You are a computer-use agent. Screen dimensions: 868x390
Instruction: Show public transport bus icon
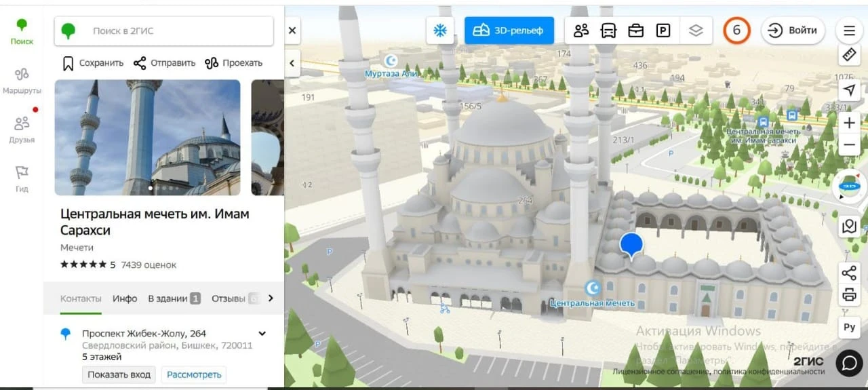pyautogui.click(x=608, y=31)
